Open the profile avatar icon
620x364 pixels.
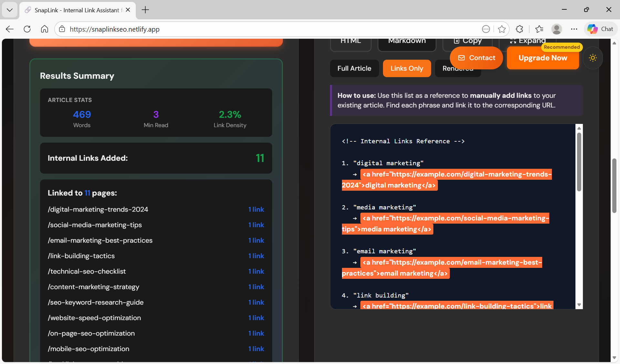(557, 29)
